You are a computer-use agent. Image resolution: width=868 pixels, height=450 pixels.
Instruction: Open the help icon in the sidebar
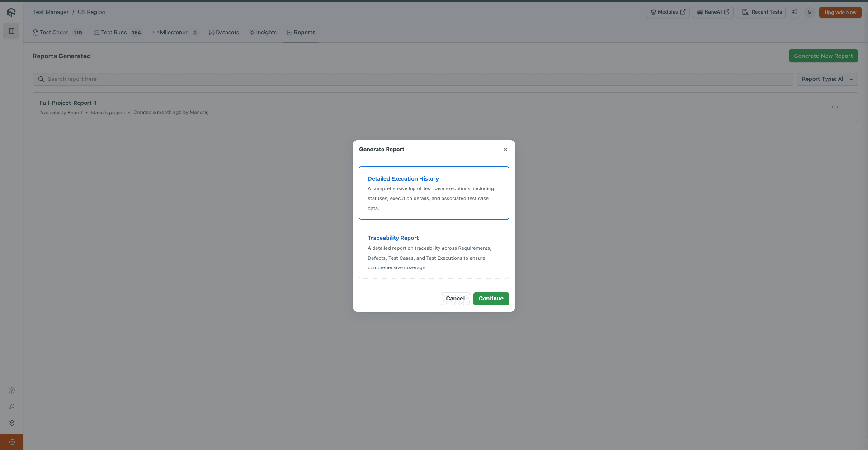click(11, 390)
